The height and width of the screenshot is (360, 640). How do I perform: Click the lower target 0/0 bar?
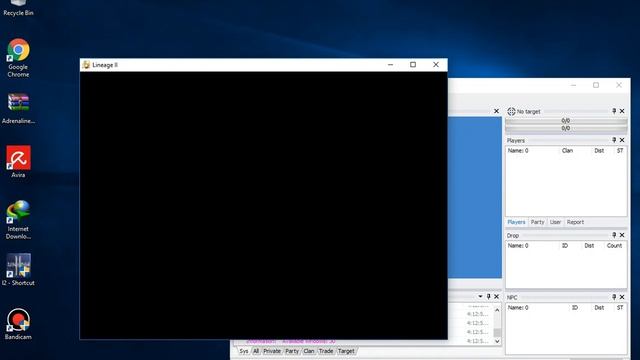click(x=566, y=129)
